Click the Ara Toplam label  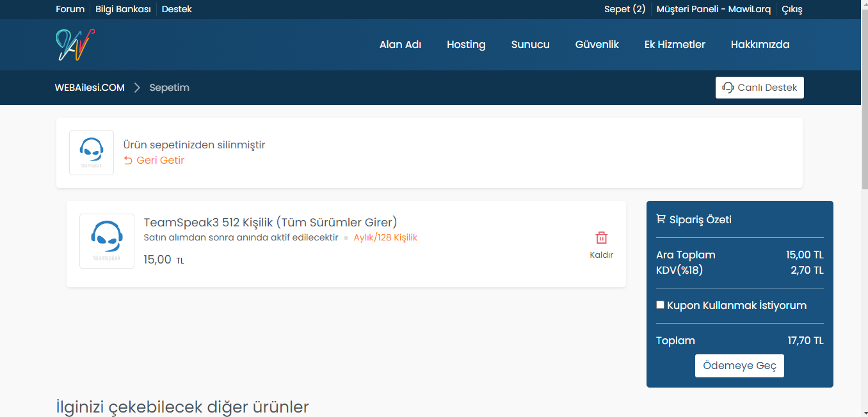click(686, 255)
